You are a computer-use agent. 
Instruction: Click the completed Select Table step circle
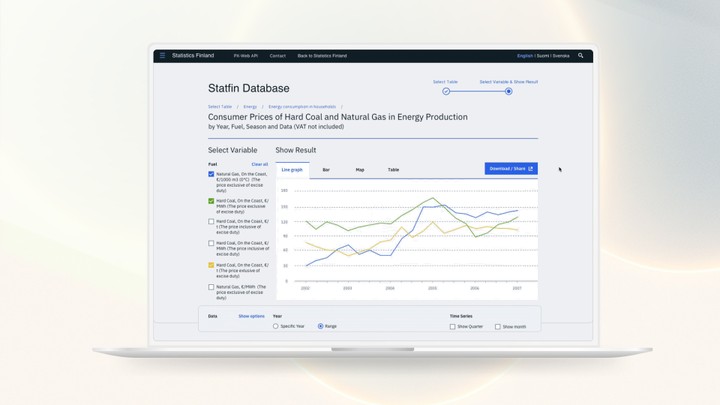coord(446,91)
